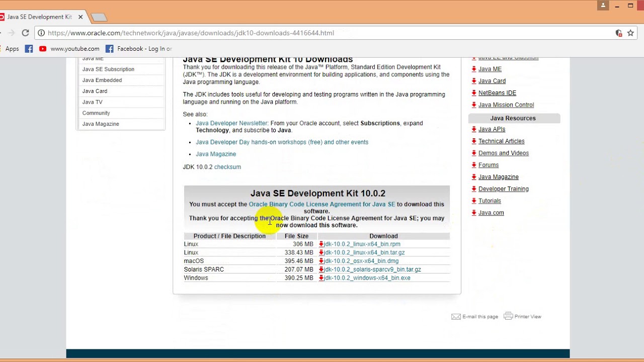Close the Java SE Development Kit tab
Image resolution: width=644 pixels, height=362 pixels.
[x=80, y=17]
